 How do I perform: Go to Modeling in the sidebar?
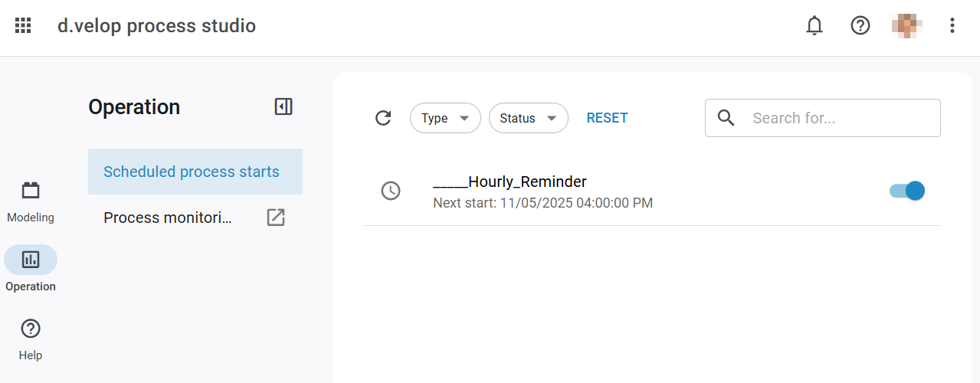point(31,202)
